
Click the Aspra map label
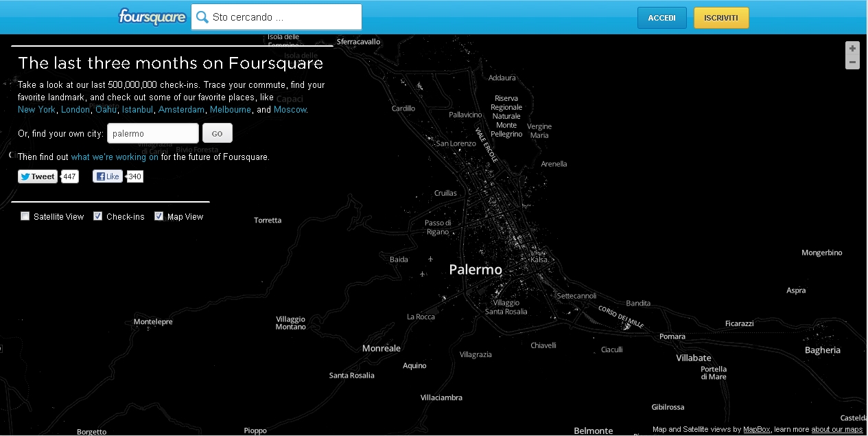click(796, 290)
